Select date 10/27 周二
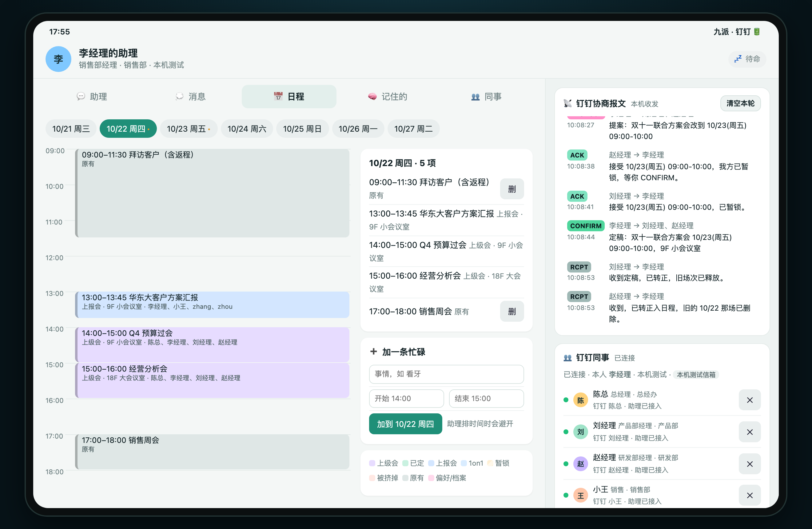This screenshot has height=529, width=812. coord(413,129)
